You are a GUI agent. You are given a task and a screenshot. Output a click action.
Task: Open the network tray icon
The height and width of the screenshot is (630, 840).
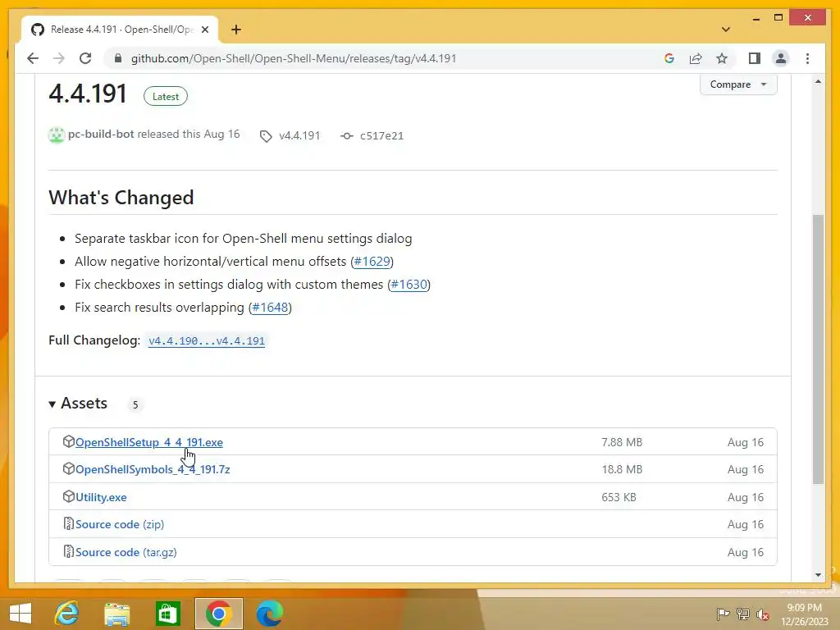tap(743, 614)
